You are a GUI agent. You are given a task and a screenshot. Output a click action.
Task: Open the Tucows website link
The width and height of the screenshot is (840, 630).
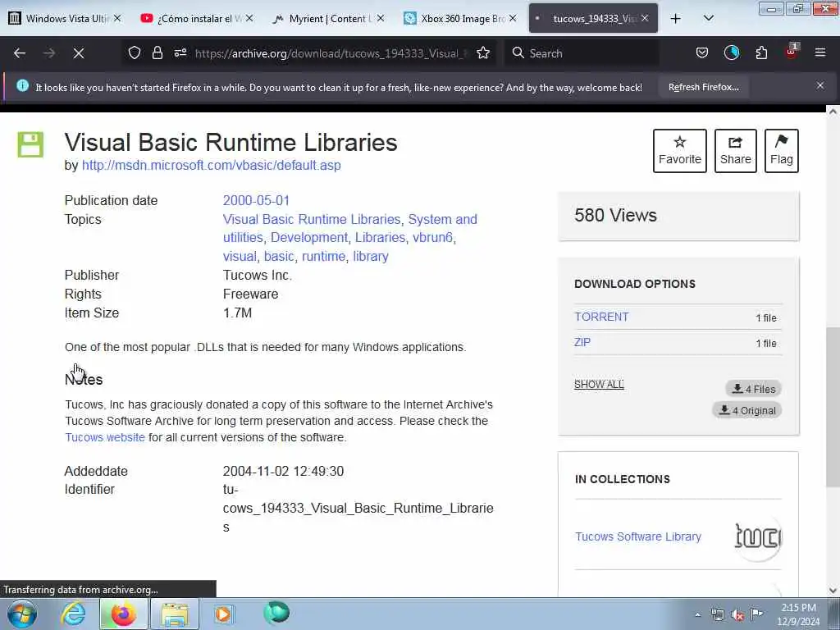(105, 437)
